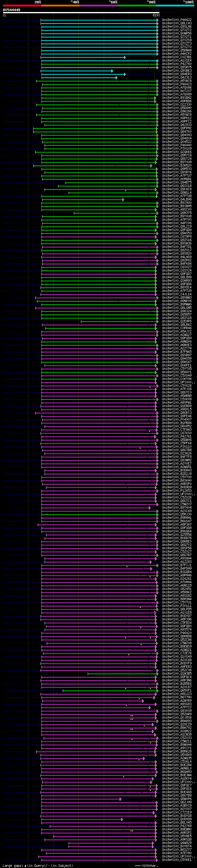This screenshot has height=868, width=197.
Task: Open hit UniRef100_Q4W929 label
Action: (x=177, y=843)
